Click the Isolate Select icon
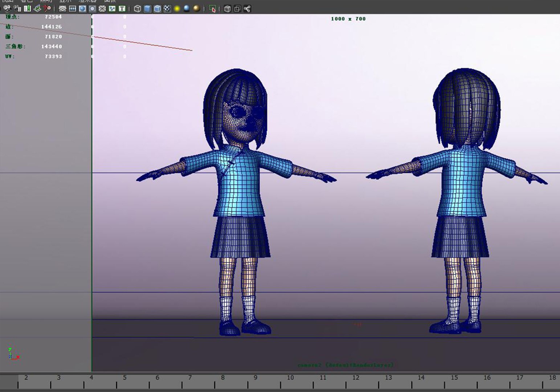Viewport: 560px width, 392px height. (213, 8)
